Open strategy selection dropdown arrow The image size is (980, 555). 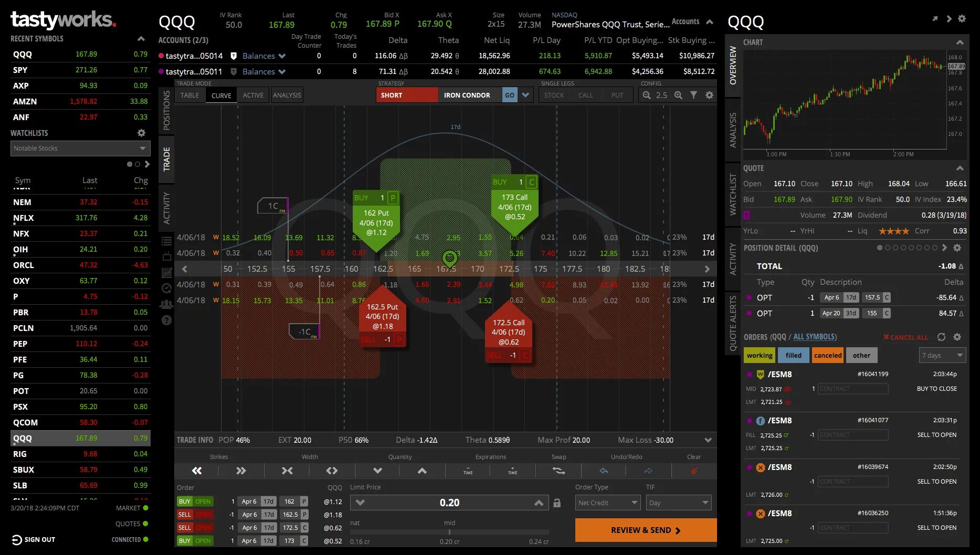[525, 95]
